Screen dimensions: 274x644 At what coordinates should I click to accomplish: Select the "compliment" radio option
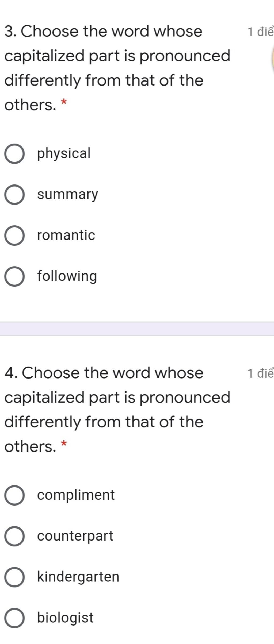click(14, 495)
